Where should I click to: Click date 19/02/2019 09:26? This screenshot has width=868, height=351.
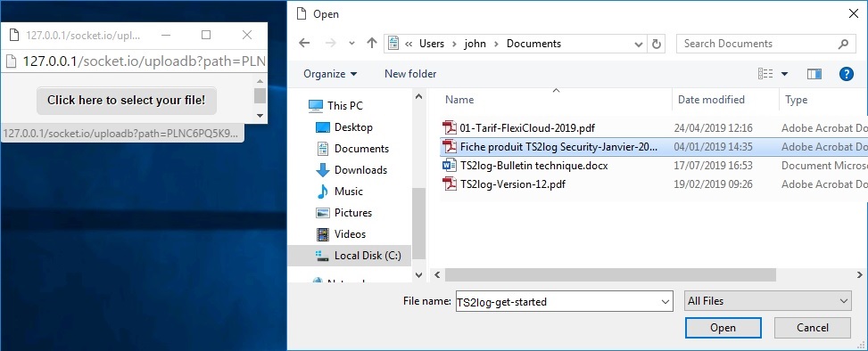pyautogui.click(x=713, y=184)
